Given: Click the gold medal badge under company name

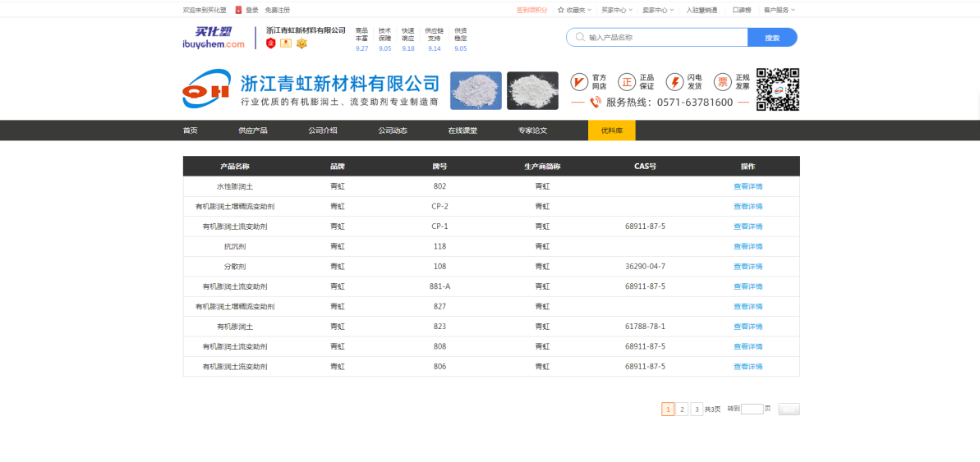Looking at the screenshot, I should tap(301, 43).
